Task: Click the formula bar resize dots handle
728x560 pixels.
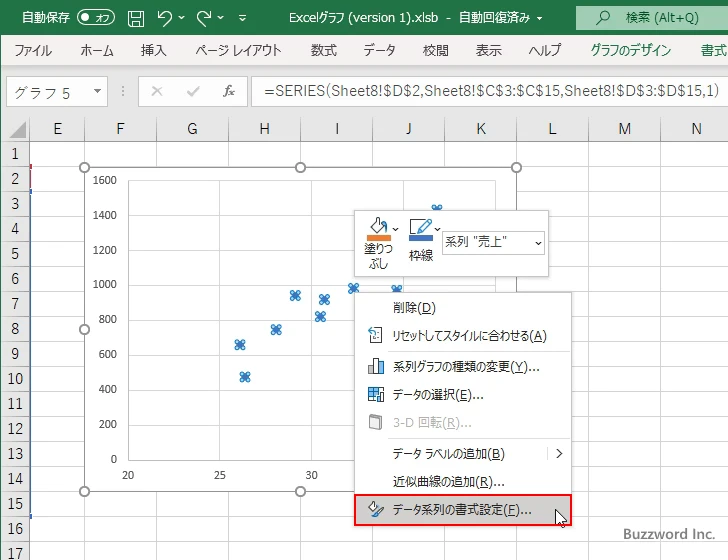Action: [123, 91]
